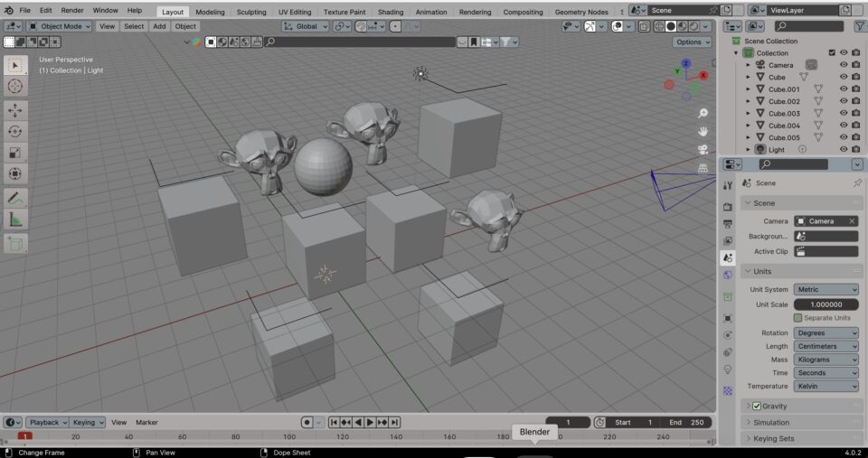
Task: Click the Unit Scale value field
Action: [x=826, y=304]
